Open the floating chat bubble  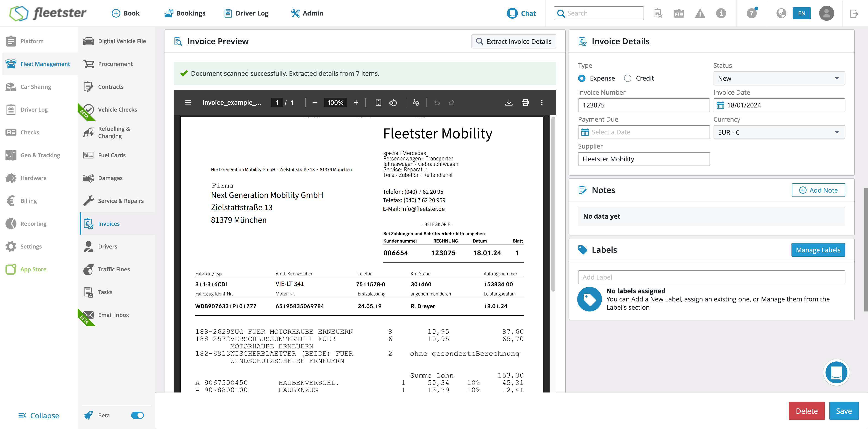(x=836, y=372)
